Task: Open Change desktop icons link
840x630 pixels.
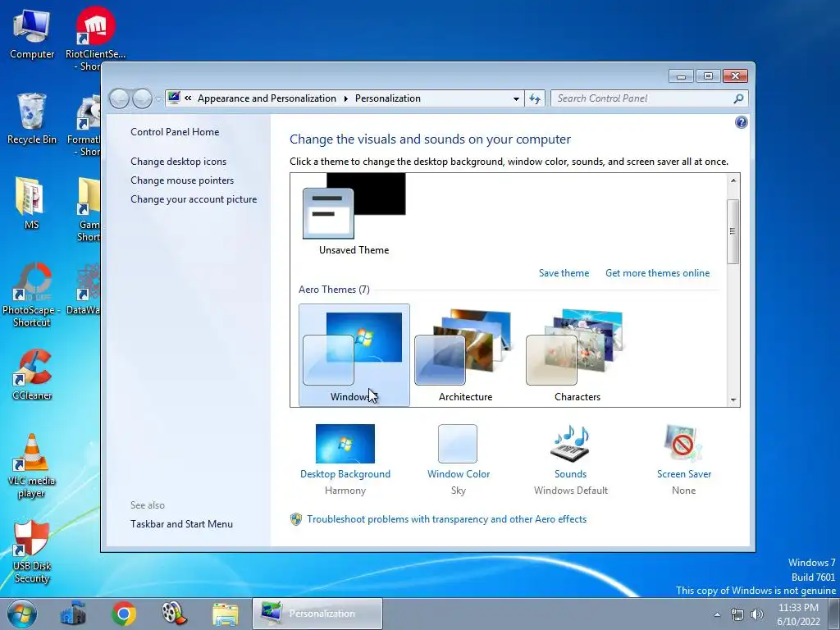Action: click(x=178, y=162)
